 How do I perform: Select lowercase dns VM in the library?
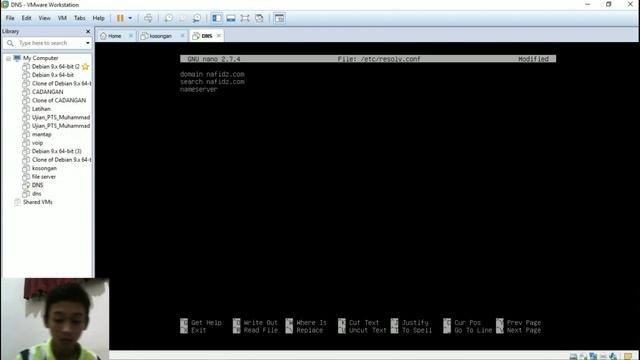36,193
